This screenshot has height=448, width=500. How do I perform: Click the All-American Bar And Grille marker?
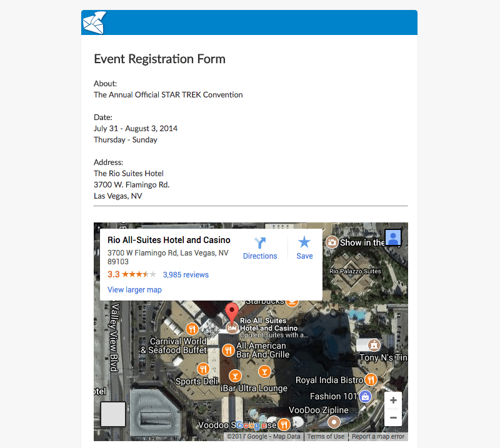pyautogui.click(x=229, y=350)
